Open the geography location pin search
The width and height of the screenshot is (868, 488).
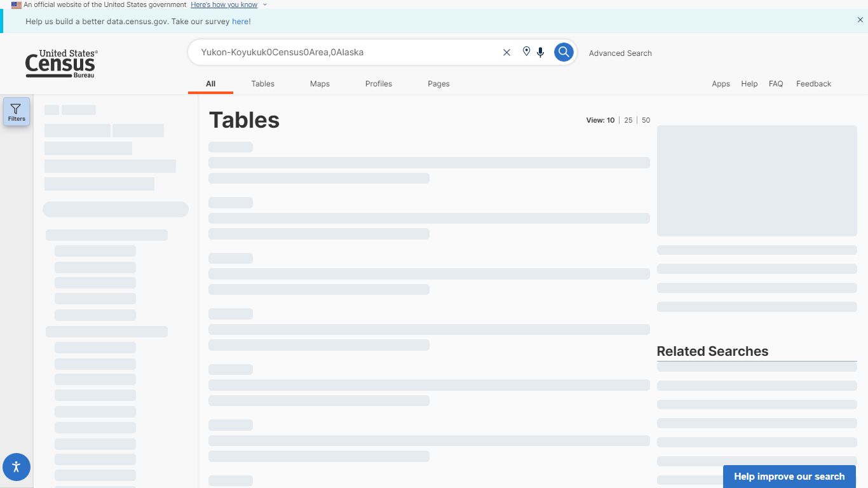(526, 51)
